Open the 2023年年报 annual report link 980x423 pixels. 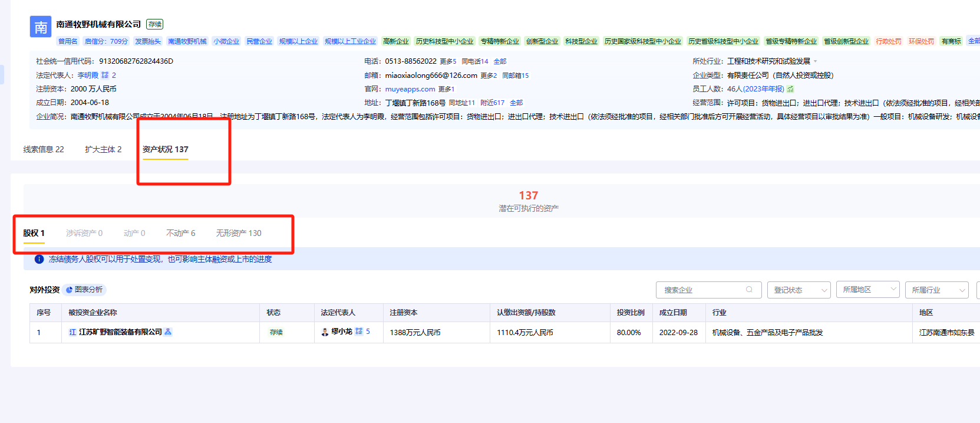(x=764, y=89)
